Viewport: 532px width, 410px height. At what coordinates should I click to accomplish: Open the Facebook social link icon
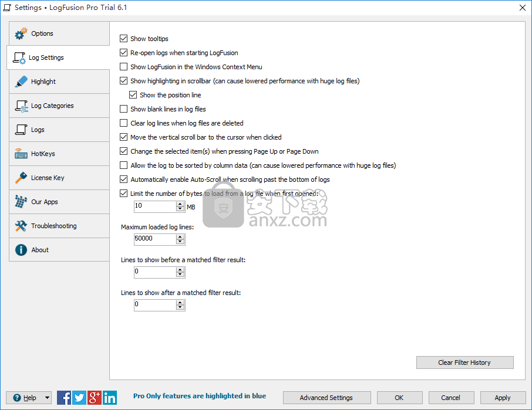[64, 398]
